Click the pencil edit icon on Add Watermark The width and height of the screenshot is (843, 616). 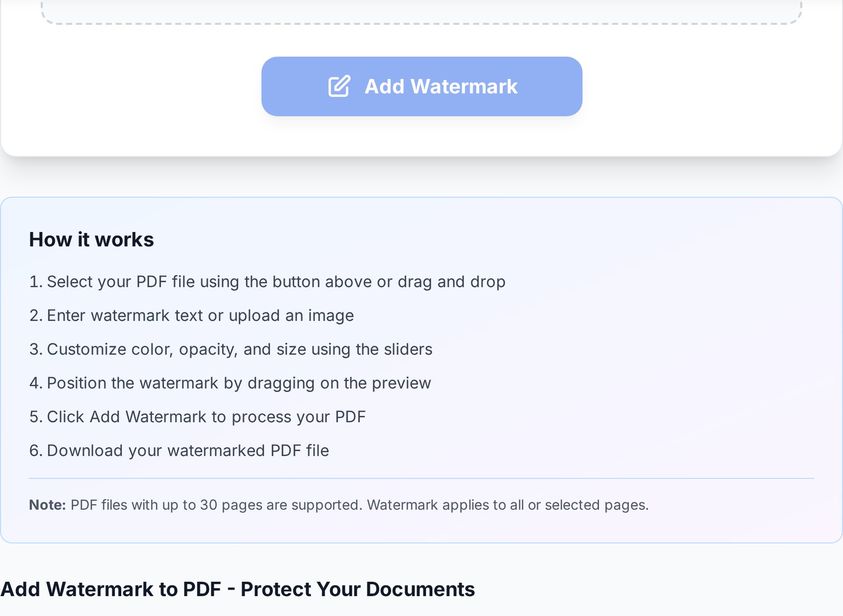[339, 86]
